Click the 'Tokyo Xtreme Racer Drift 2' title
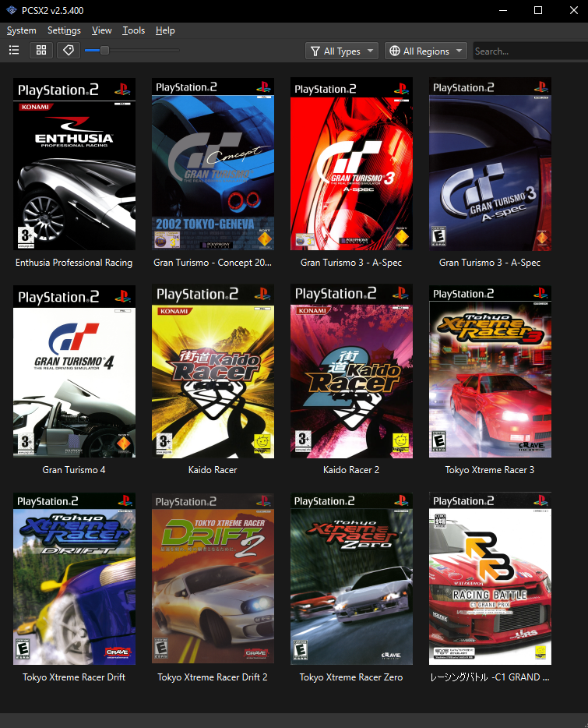 click(213, 677)
